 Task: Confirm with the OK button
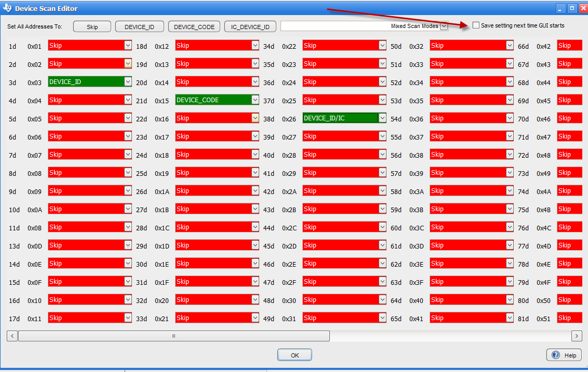295,355
